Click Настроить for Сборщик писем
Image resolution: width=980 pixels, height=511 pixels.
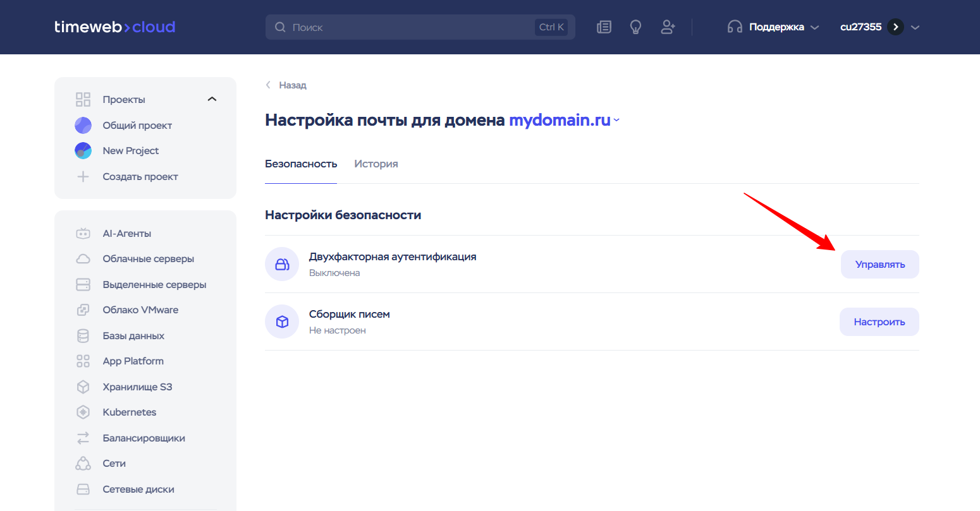coord(879,322)
